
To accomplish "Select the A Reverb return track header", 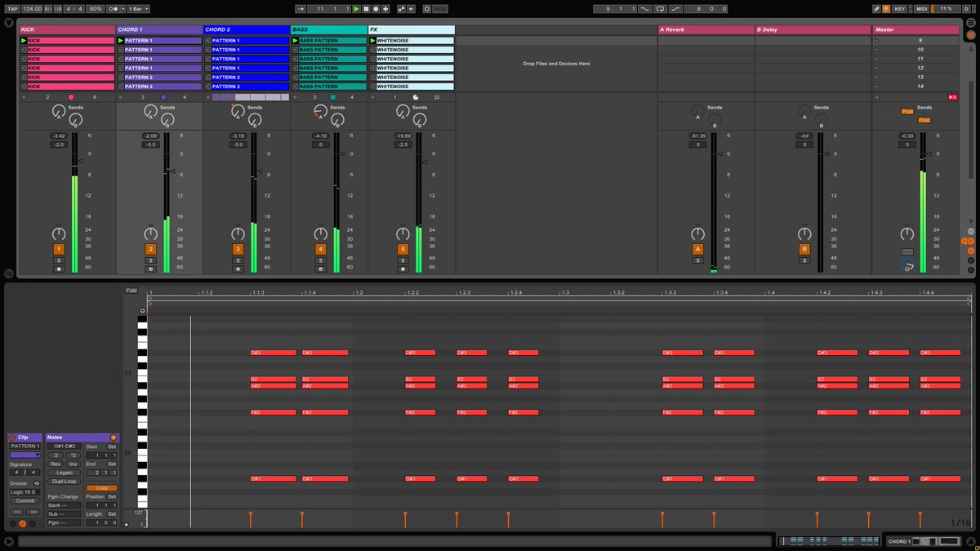I will coord(706,29).
